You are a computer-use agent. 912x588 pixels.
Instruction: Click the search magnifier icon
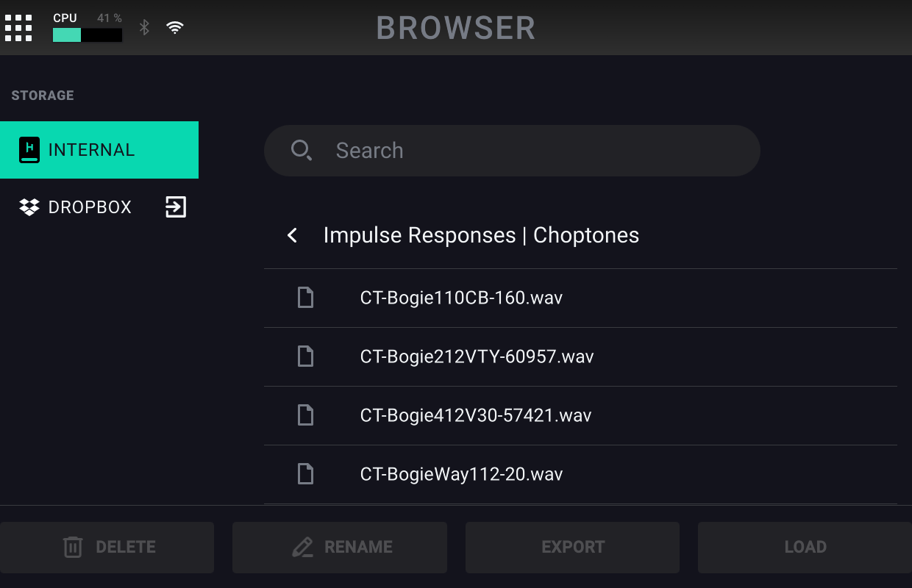(301, 151)
